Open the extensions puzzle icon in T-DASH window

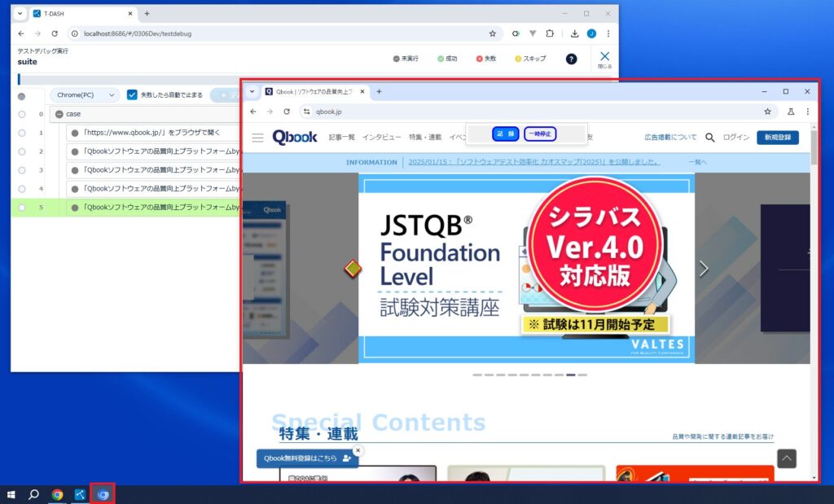pyautogui.click(x=550, y=33)
